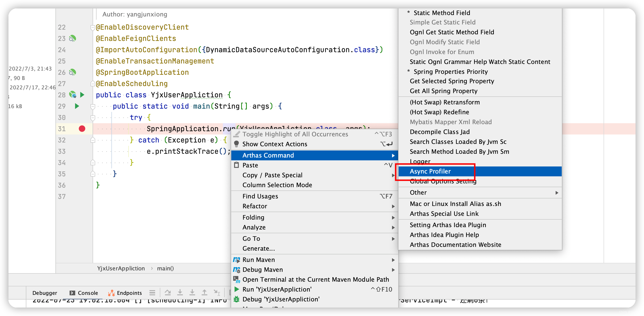Click YjxUserAppliction breadcrumb
The height and width of the screenshot is (316, 644).
pos(121,268)
